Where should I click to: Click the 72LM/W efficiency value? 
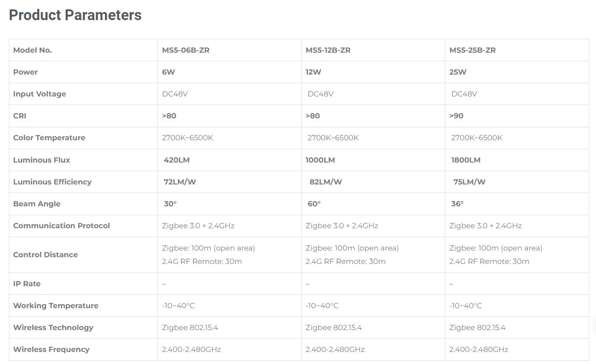point(180,182)
